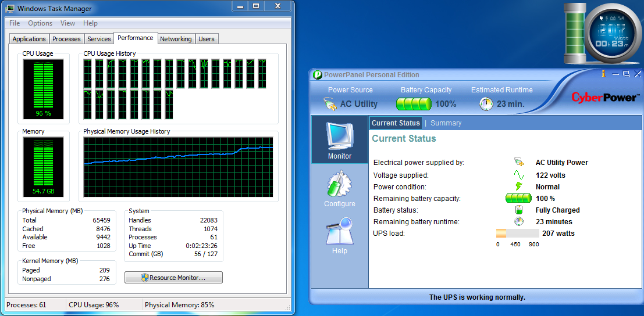Click the Power condition Normal value
The width and height of the screenshot is (644, 316).
coord(547,187)
